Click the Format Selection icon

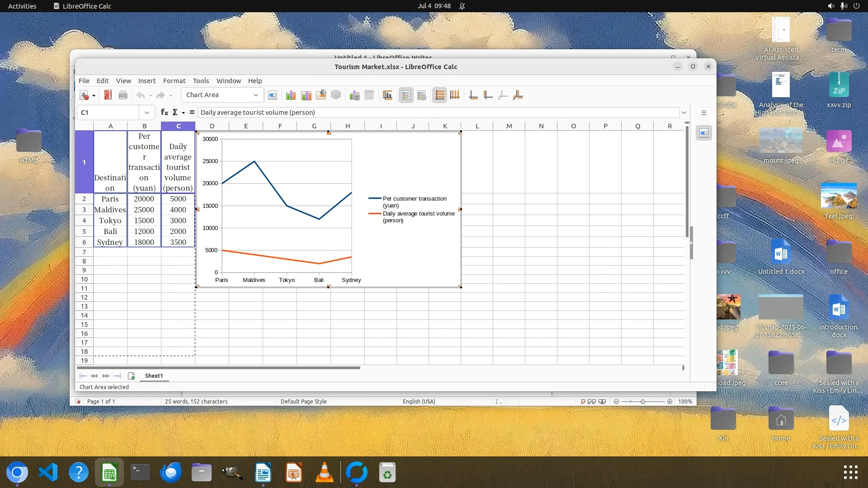(273, 95)
